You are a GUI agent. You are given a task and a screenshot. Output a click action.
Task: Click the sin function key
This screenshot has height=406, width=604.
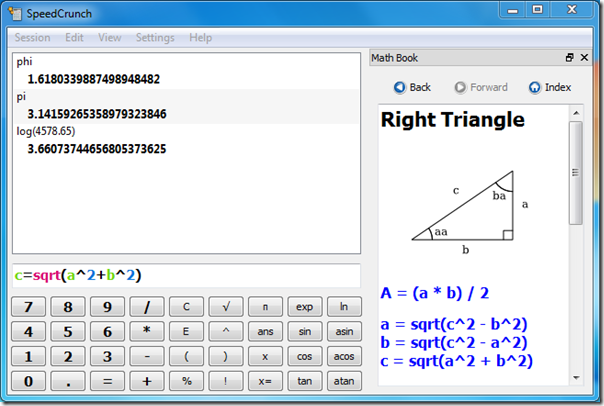[x=304, y=331]
